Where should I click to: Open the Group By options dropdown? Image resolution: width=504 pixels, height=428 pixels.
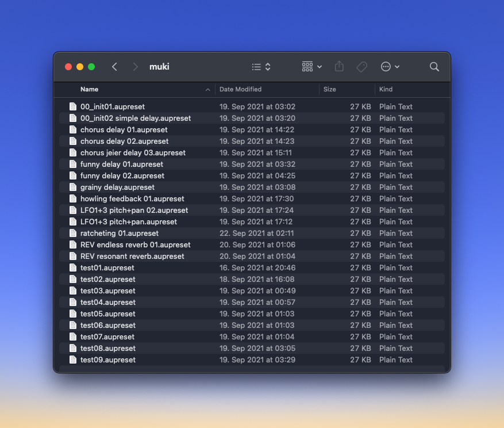click(x=311, y=67)
